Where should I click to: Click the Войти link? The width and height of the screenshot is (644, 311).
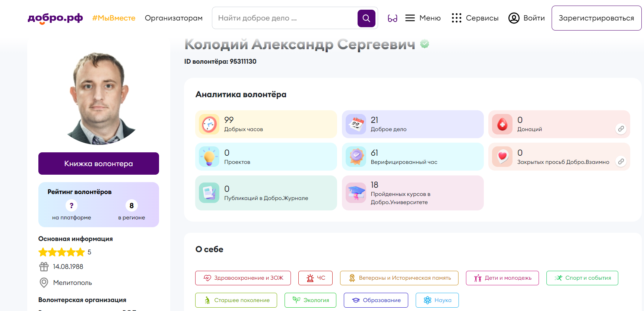point(534,18)
